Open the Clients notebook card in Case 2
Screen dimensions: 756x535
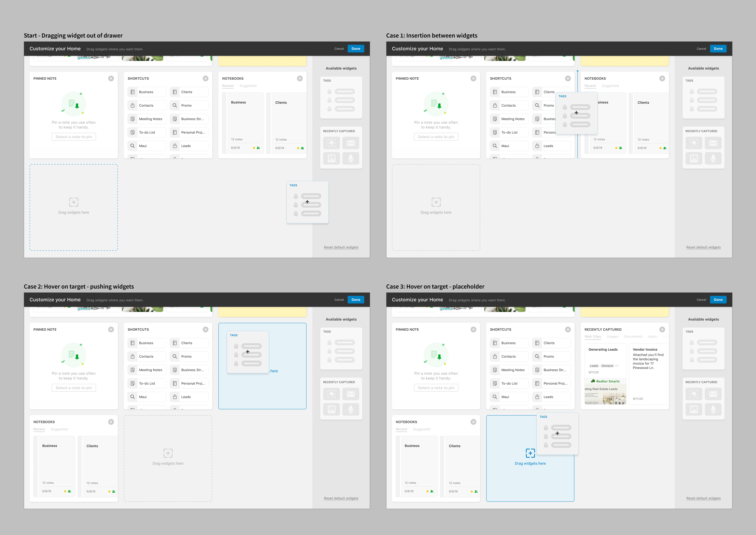pyautogui.click(x=97, y=466)
